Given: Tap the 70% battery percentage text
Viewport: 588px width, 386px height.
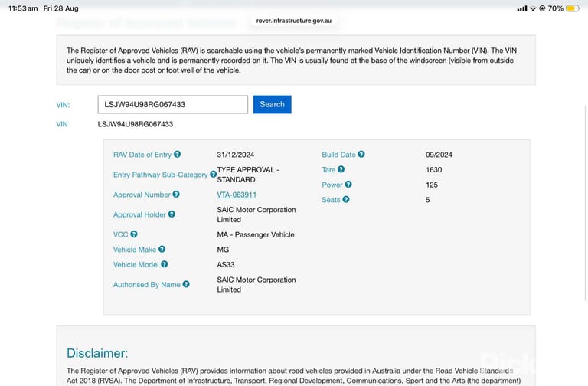Looking at the screenshot, I should (x=556, y=8).
